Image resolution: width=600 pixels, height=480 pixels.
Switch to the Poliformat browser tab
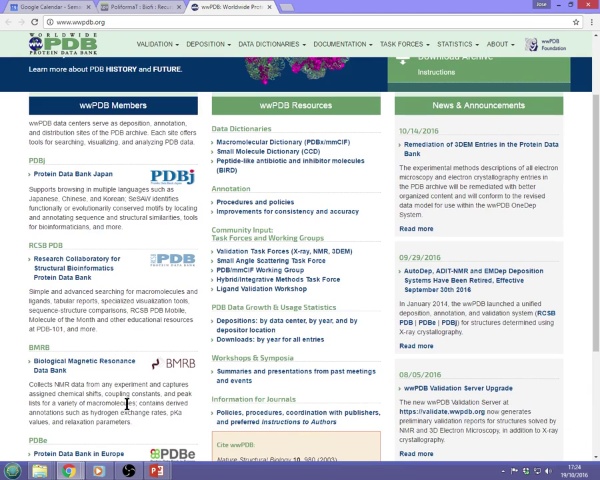138,7
